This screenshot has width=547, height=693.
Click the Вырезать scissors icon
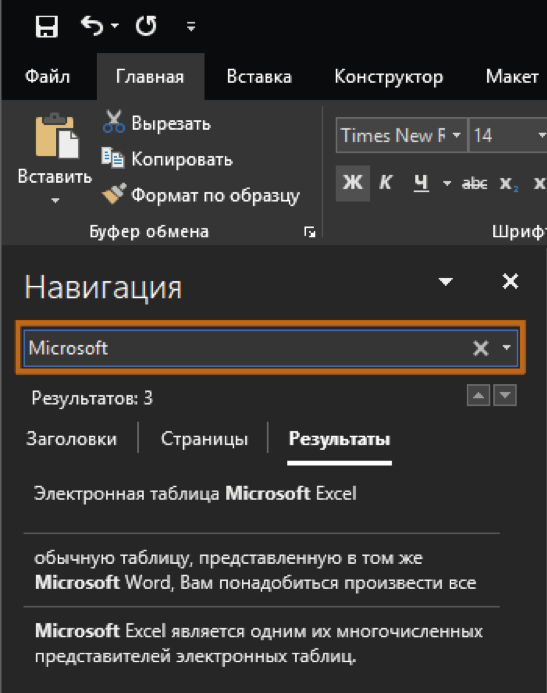coord(114,122)
